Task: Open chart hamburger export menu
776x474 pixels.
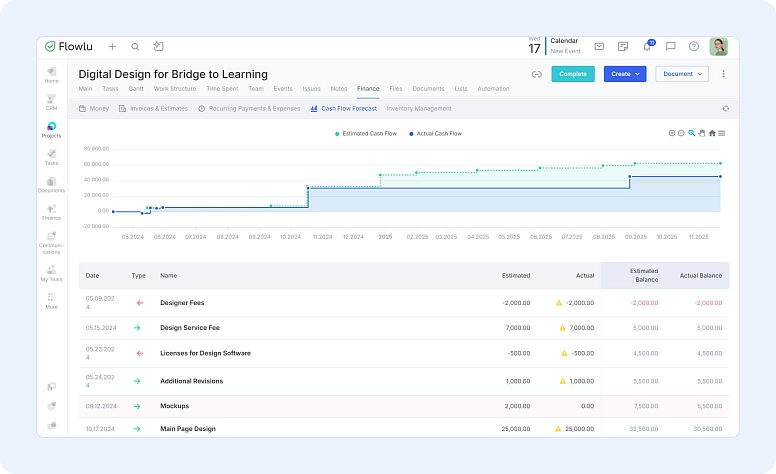Action: pos(722,133)
